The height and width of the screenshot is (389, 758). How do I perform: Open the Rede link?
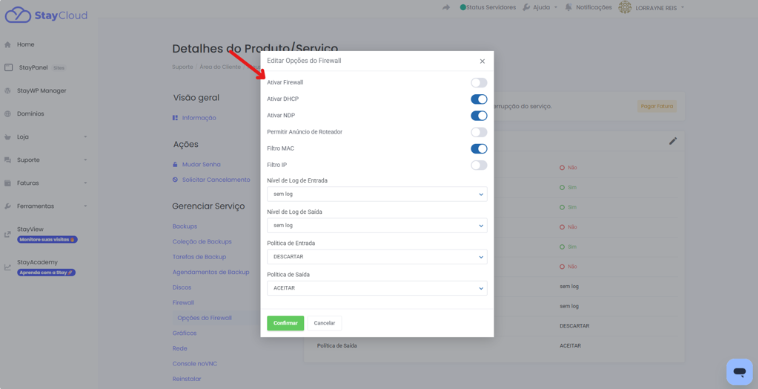(x=180, y=348)
